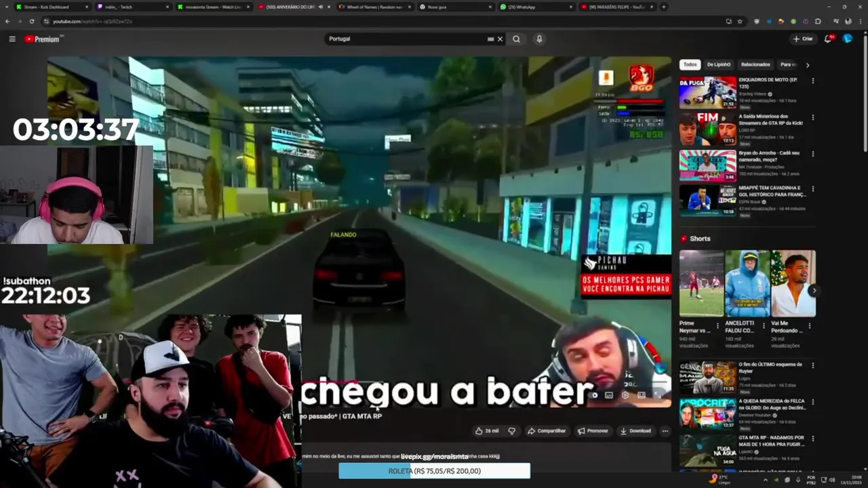Select the Todos filter chip
The width and height of the screenshot is (868, 488).
point(690,64)
